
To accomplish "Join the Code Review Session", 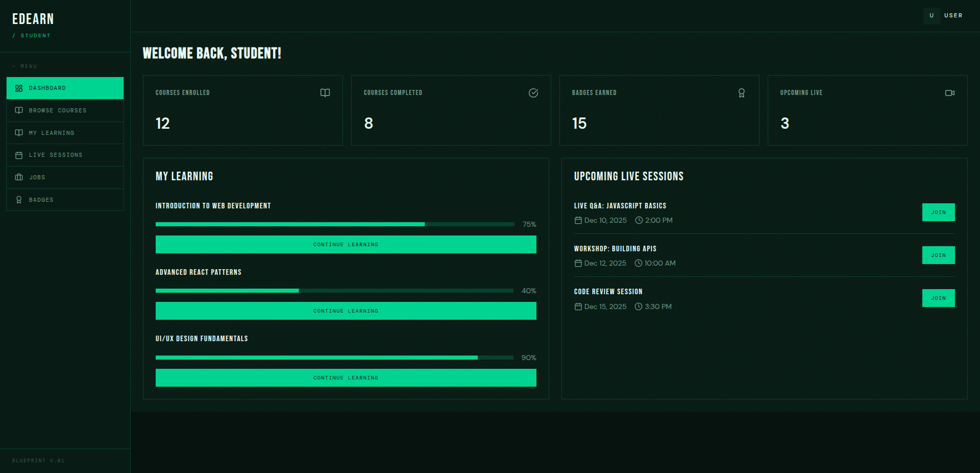I will (938, 298).
